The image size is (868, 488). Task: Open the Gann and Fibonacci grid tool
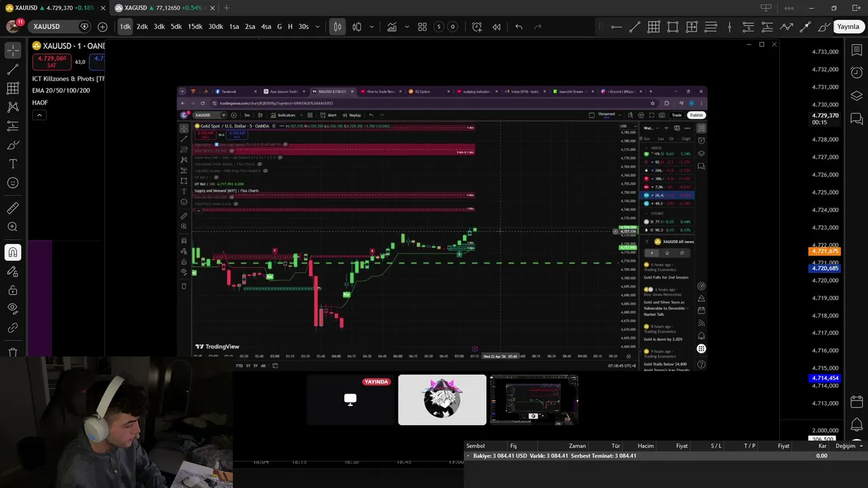pyautogui.click(x=13, y=88)
